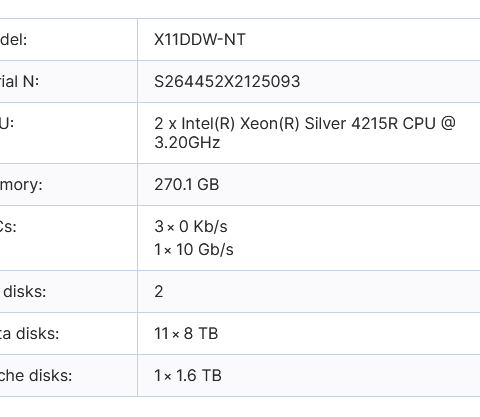Click the Model row label
Screen dimensions: 480x417
coord(13,40)
